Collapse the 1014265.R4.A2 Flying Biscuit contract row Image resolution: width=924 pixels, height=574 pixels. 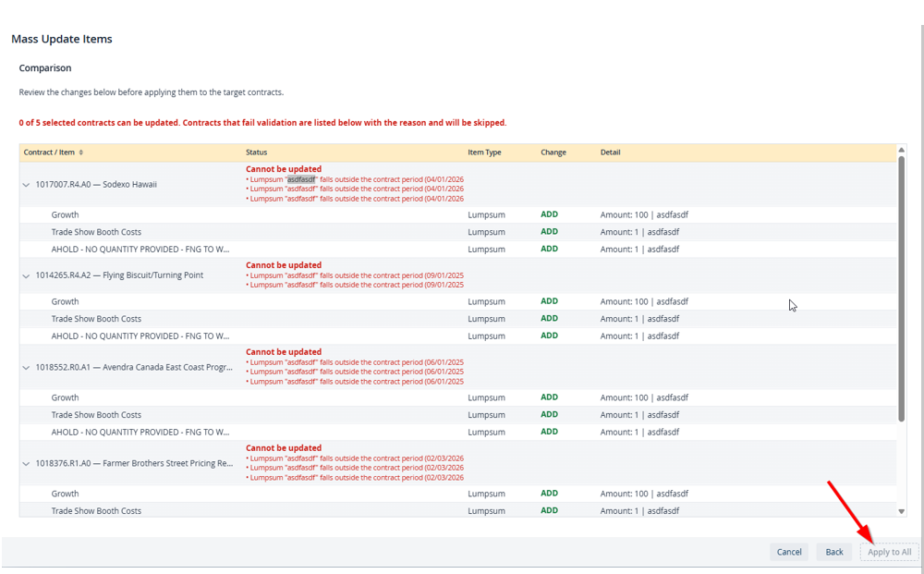pos(26,275)
